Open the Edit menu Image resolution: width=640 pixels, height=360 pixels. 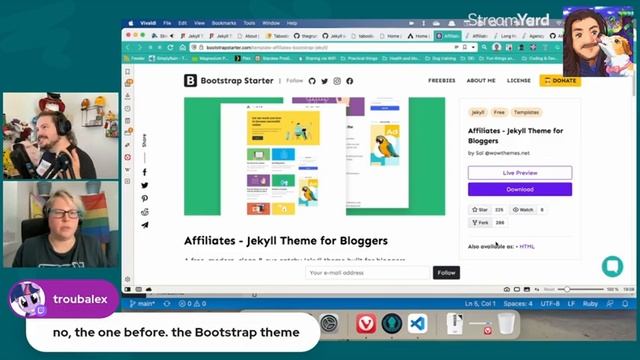click(182, 23)
